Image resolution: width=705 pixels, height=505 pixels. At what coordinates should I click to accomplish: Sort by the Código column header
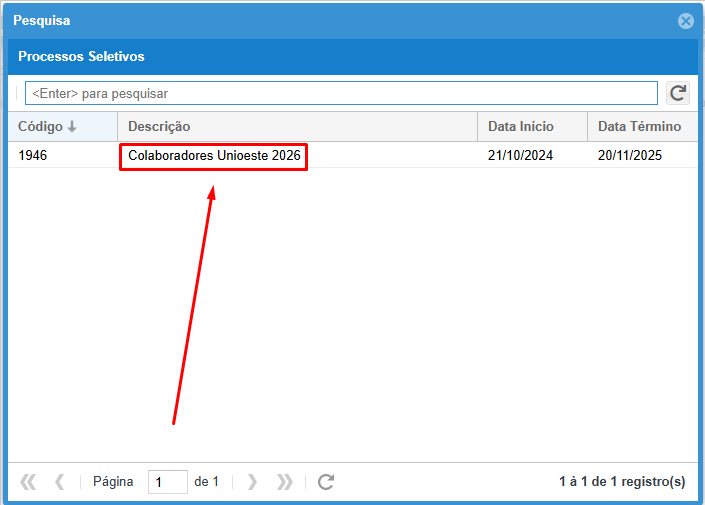[40, 127]
